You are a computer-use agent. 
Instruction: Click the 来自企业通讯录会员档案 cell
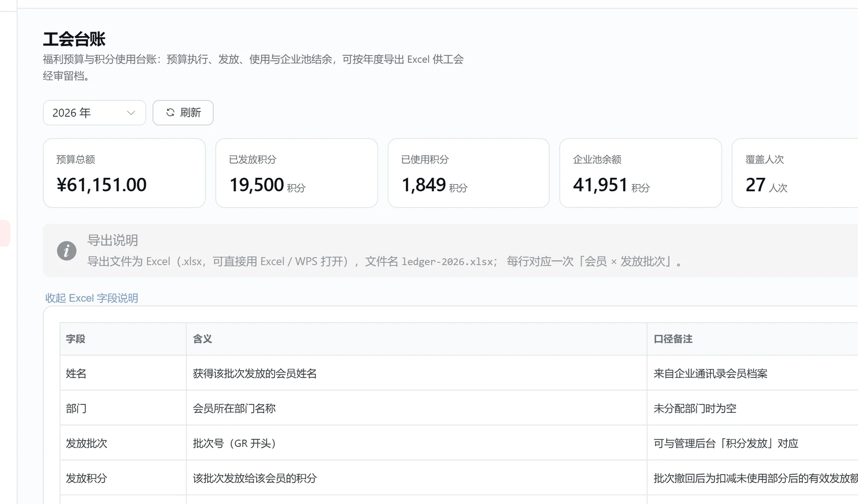752,373
